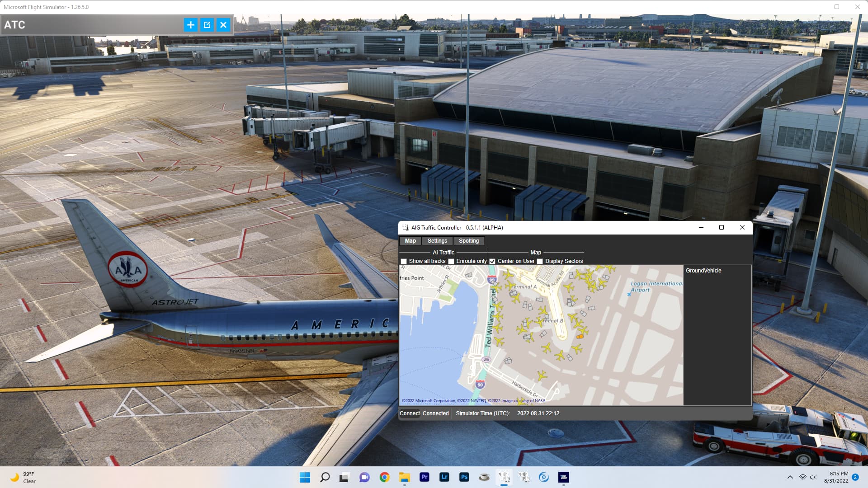This screenshot has width=868, height=488.
Task: Open clock showing 8:15 PM
Action: click(x=836, y=477)
